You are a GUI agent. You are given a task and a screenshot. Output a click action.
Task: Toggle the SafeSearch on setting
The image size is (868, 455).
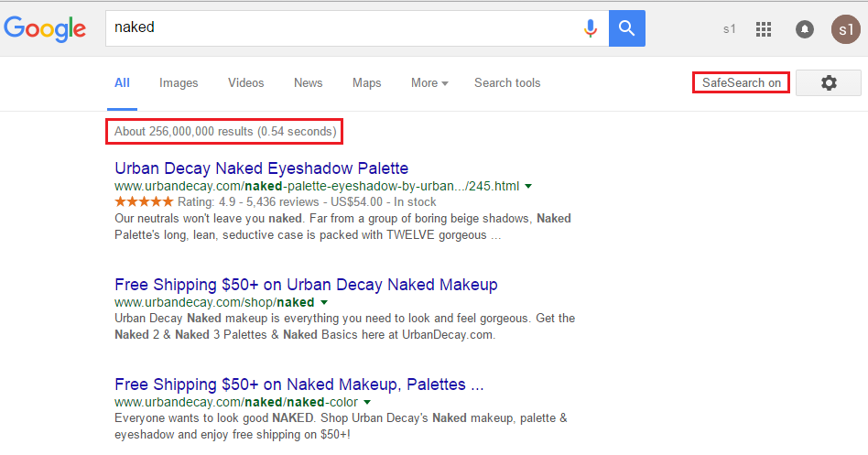[x=741, y=83]
